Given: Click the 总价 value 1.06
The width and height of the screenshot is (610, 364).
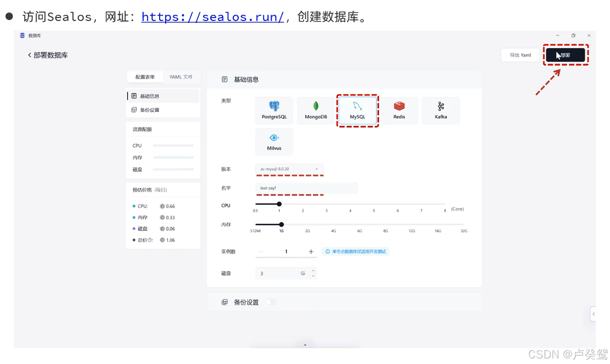Looking at the screenshot, I should [x=171, y=240].
